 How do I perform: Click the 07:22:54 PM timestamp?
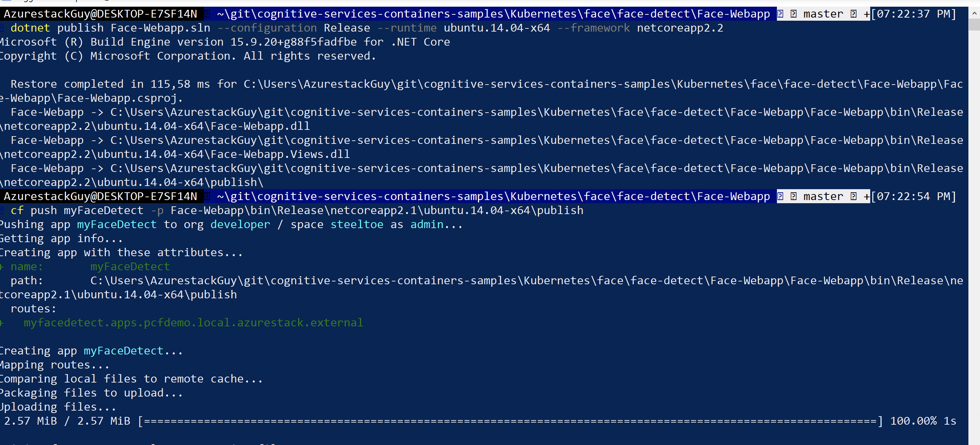(913, 197)
